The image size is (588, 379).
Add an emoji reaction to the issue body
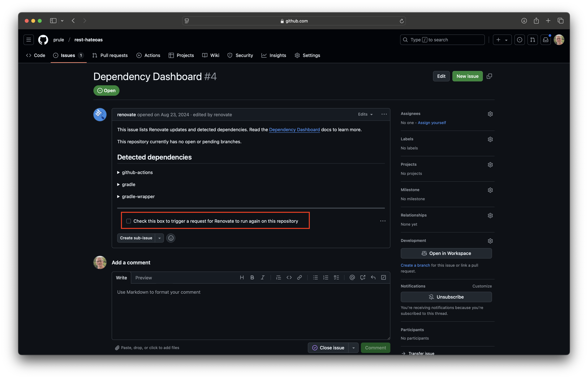tap(171, 238)
